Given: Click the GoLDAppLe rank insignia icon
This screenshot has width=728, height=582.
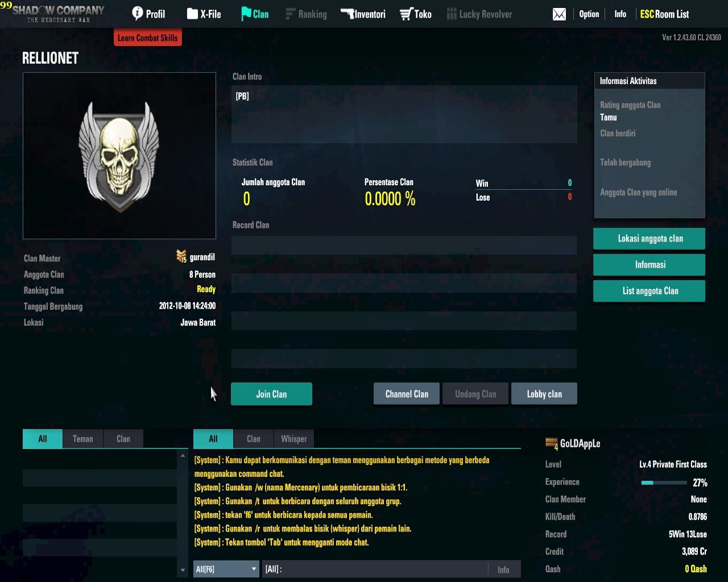Looking at the screenshot, I should point(551,444).
